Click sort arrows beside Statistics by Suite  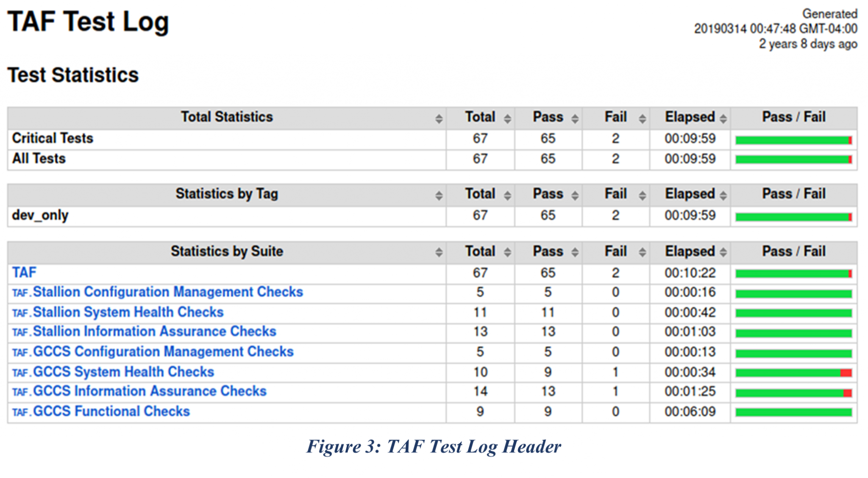pos(439,253)
